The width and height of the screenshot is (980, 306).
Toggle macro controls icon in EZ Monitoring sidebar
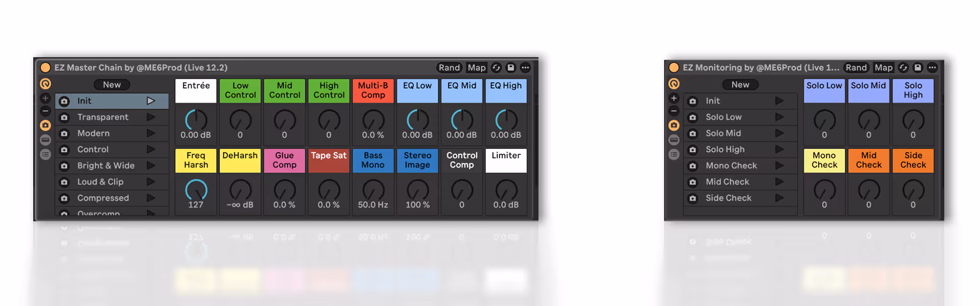pos(674,84)
